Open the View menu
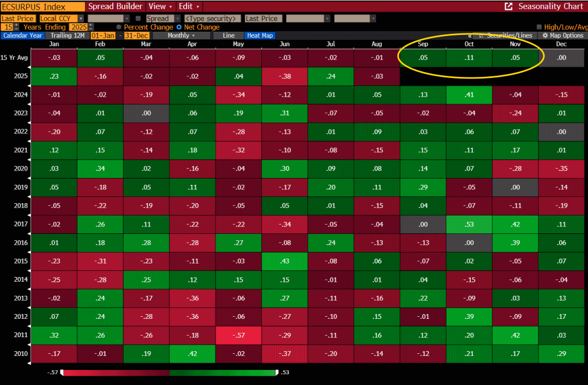The height and width of the screenshot is (385, 588). pyautogui.click(x=158, y=6)
